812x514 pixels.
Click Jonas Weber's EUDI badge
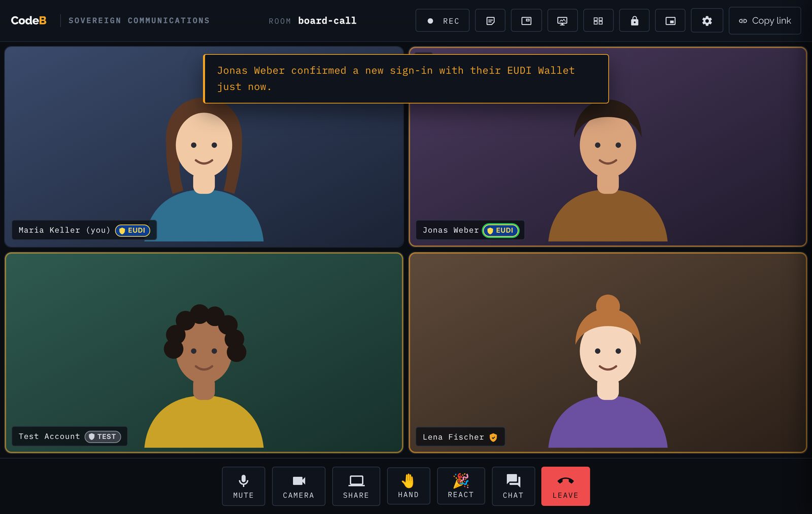click(x=500, y=230)
